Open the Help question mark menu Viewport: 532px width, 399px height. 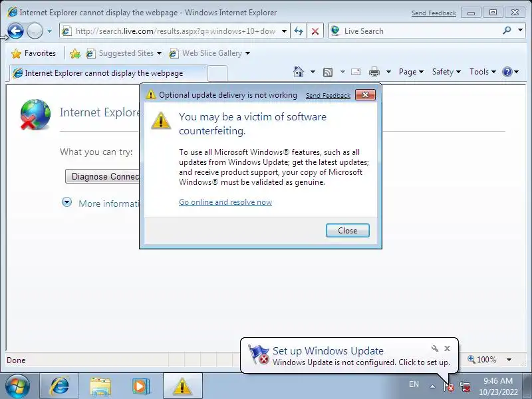(x=511, y=72)
